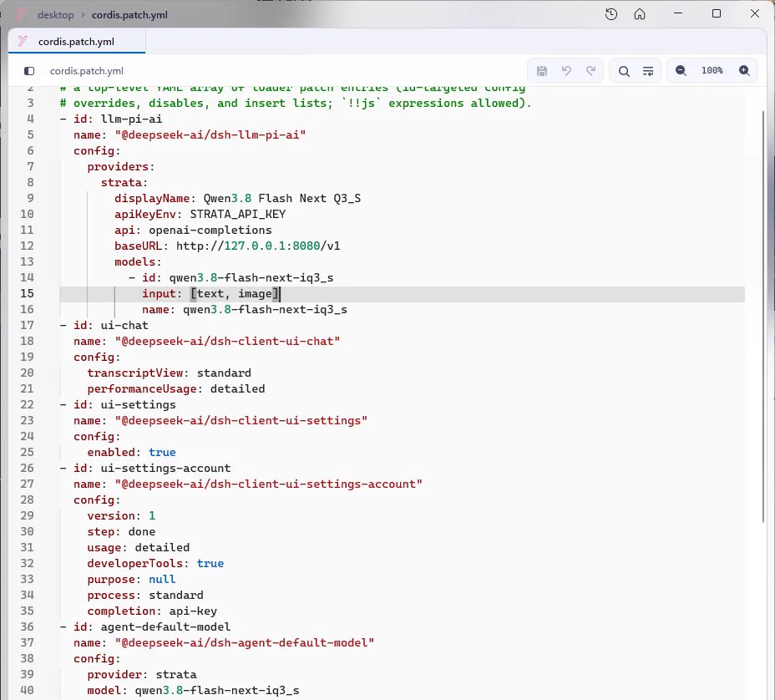Open the version history clock icon
The width and height of the screenshot is (775, 700).
tap(611, 14)
